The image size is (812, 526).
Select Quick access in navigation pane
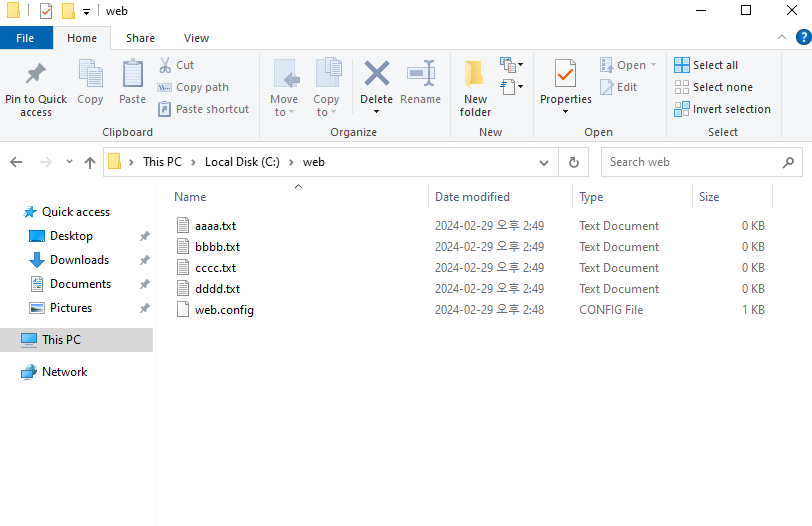pos(76,212)
